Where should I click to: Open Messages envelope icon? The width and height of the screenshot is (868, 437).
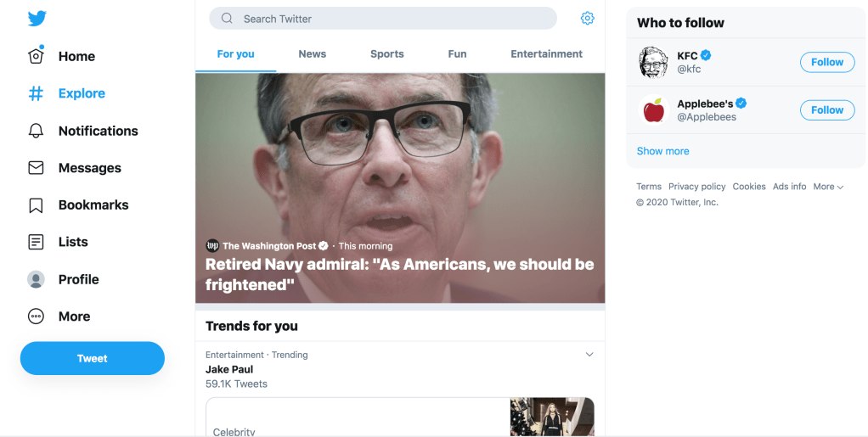coord(36,168)
